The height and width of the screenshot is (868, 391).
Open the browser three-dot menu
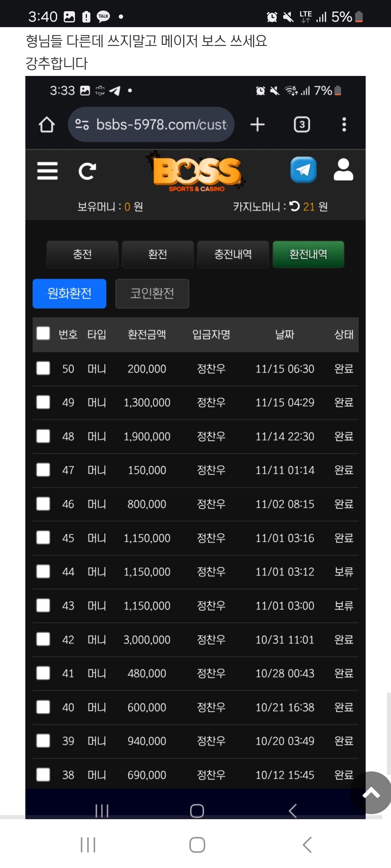344,125
